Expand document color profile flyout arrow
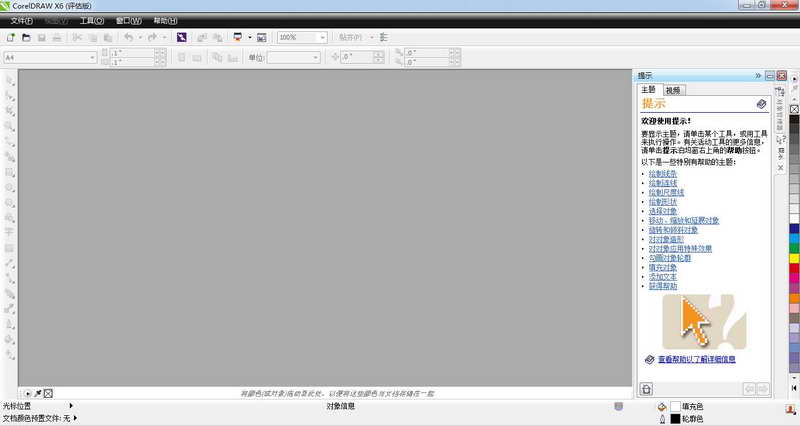This screenshot has height=426, width=800. point(75,418)
